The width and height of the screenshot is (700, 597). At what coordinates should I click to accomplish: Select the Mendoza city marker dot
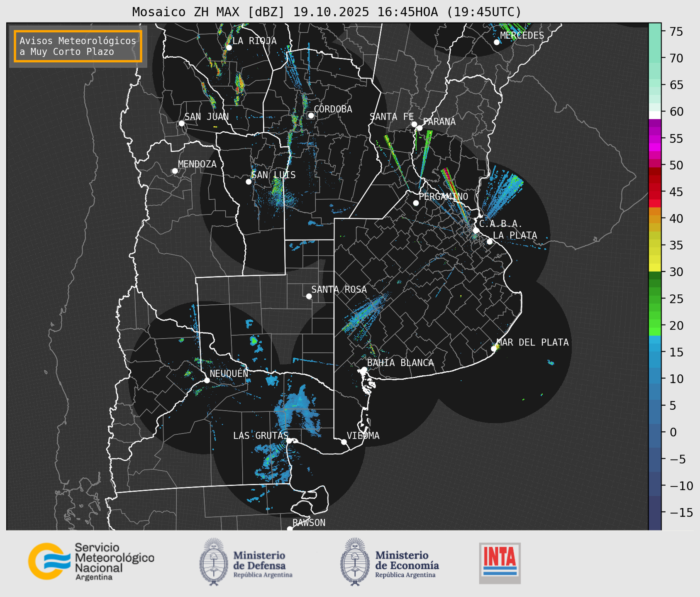coord(175,171)
